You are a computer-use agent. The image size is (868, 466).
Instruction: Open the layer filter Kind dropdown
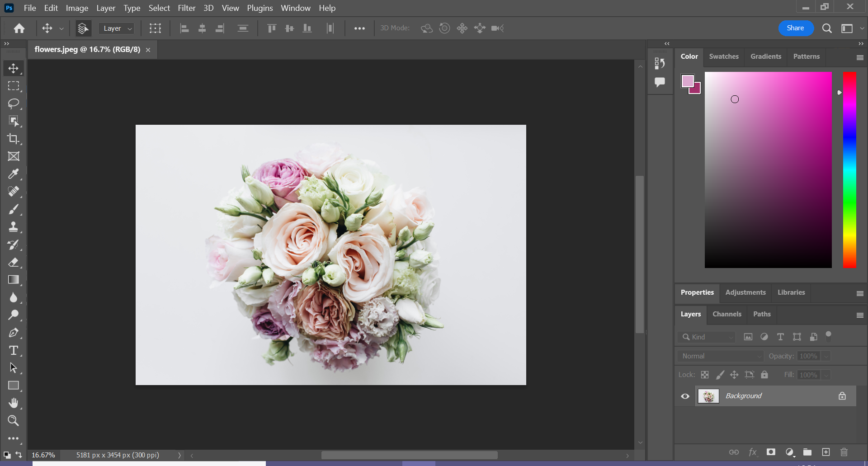(707, 337)
